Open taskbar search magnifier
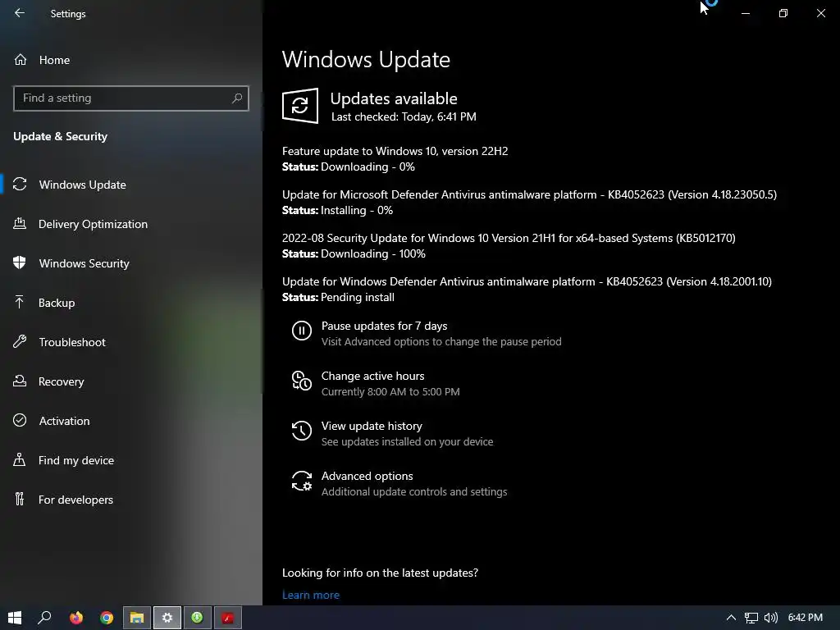The height and width of the screenshot is (630, 840). pos(44,618)
